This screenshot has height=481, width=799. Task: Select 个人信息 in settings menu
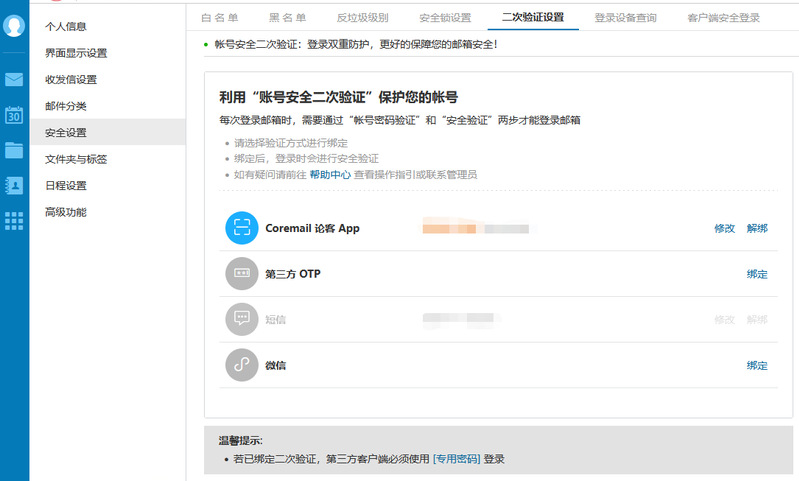point(65,26)
